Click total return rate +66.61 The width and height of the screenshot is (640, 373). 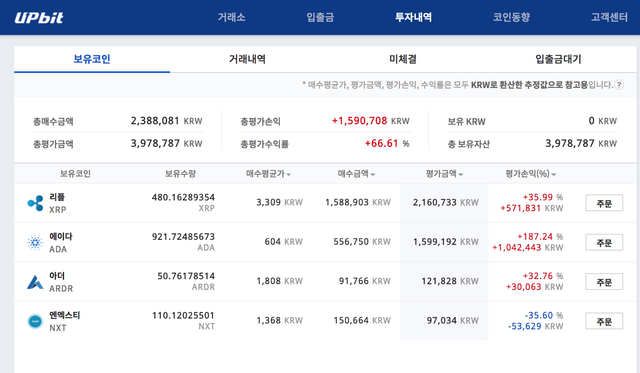pos(382,144)
